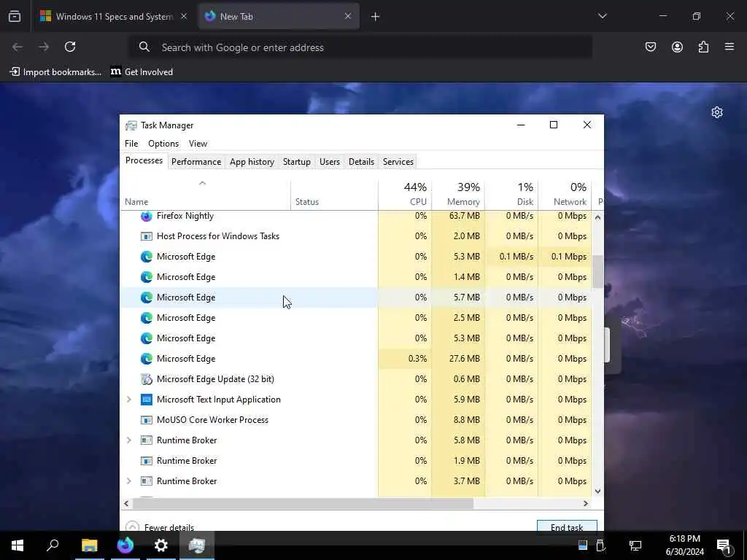Screen dimensions: 747x560
Task: Open File Explorer from the taskbar
Action: [x=89, y=545]
